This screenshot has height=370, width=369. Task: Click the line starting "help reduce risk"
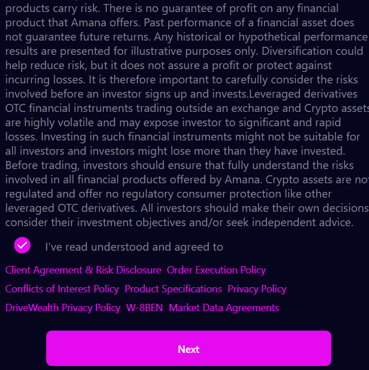[x=168, y=65]
